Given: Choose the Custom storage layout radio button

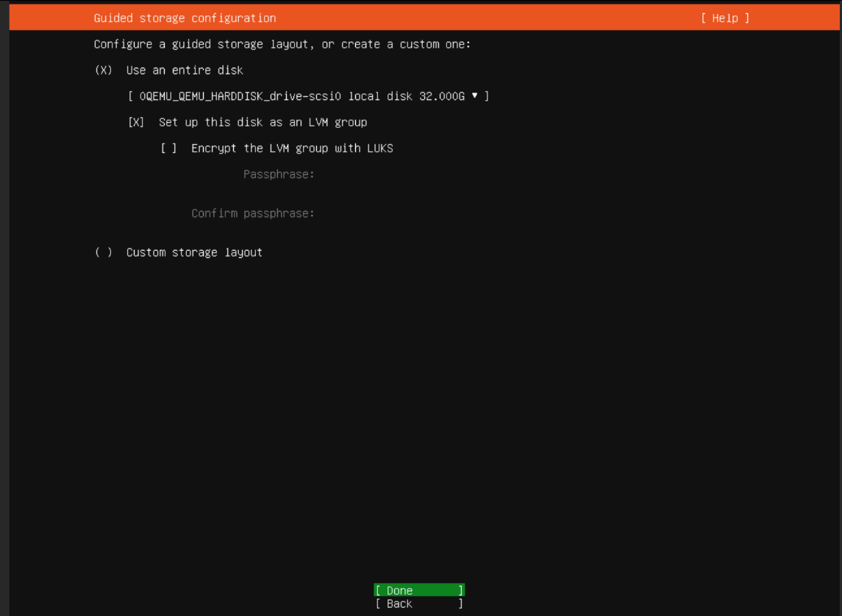Looking at the screenshot, I should coord(104,253).
